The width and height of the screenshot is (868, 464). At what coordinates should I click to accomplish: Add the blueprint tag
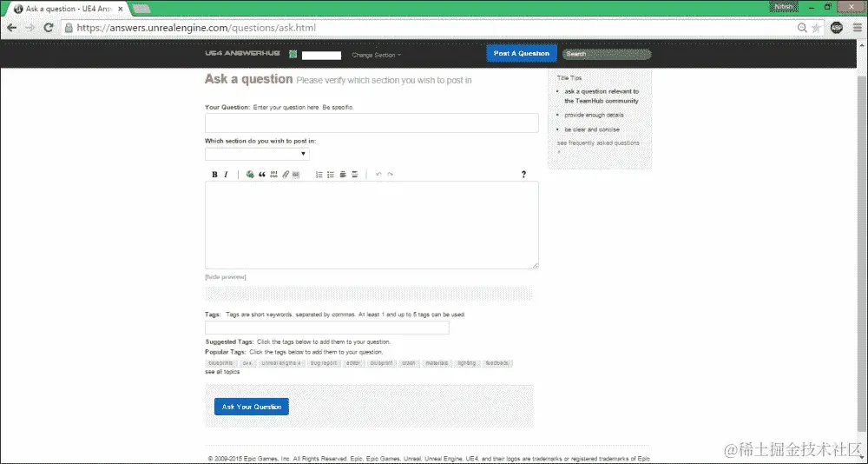[x=381, y=363]
